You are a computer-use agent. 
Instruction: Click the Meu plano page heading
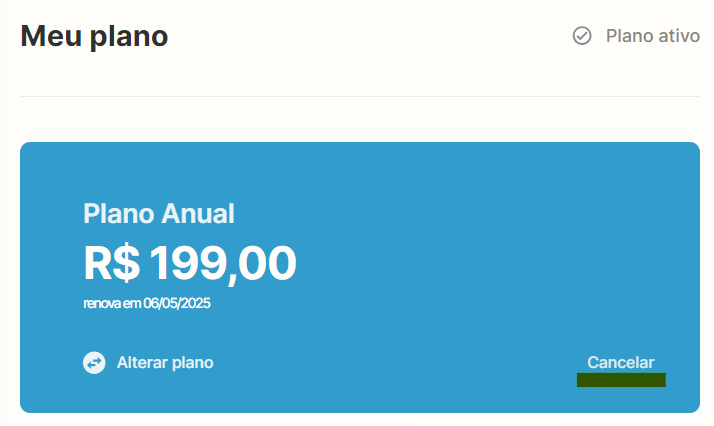tap(94, 36)
